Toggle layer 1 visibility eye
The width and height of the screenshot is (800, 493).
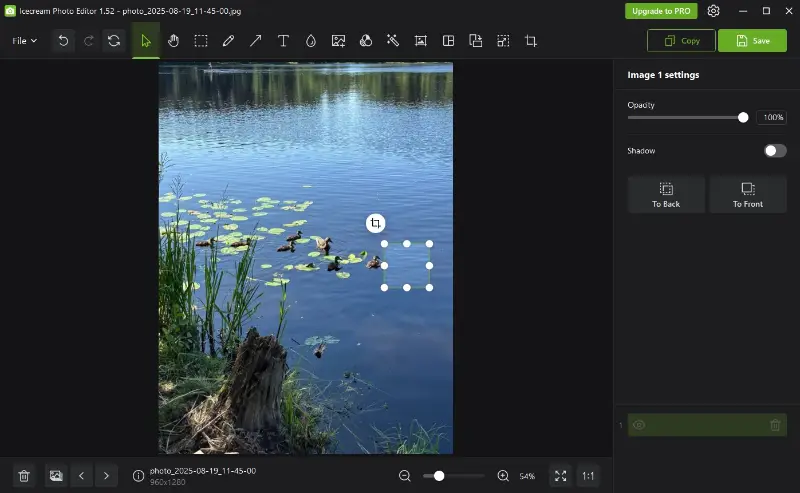pos(639,425)
